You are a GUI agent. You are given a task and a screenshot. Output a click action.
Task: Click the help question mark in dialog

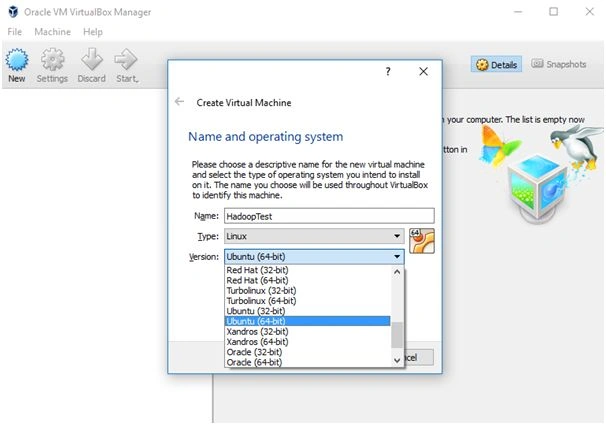point(388,71)
